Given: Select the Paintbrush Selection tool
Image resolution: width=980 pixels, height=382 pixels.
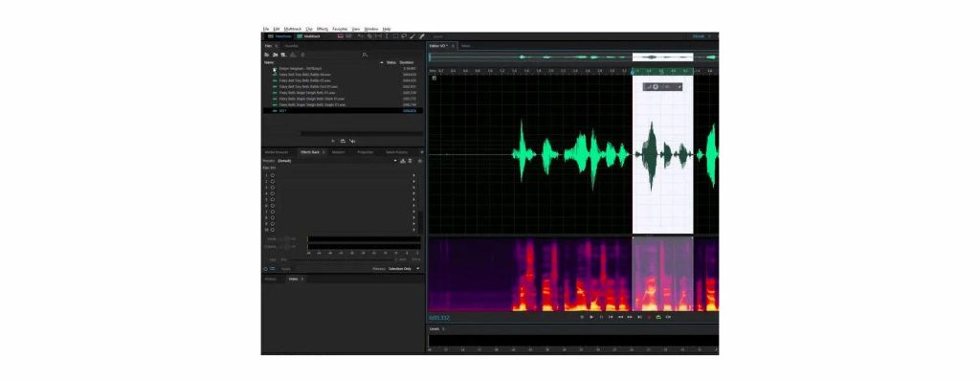Looking at the screenshot, I should [412, 36].
